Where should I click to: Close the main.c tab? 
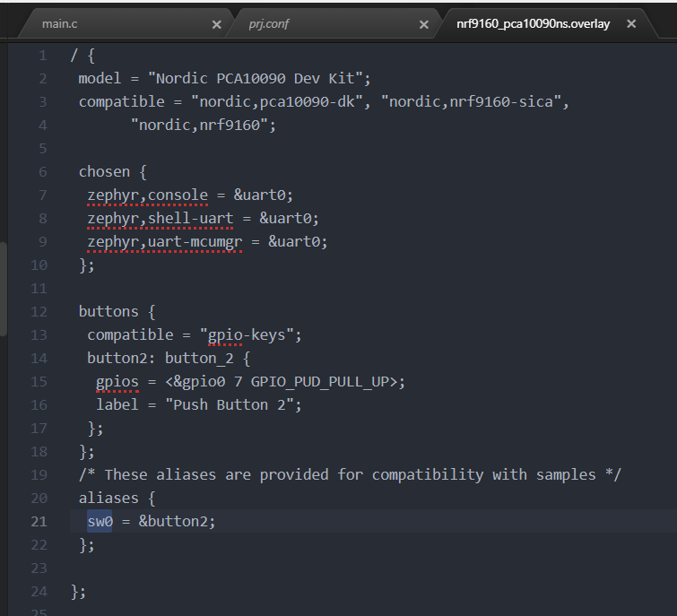[x=216, y=24]
